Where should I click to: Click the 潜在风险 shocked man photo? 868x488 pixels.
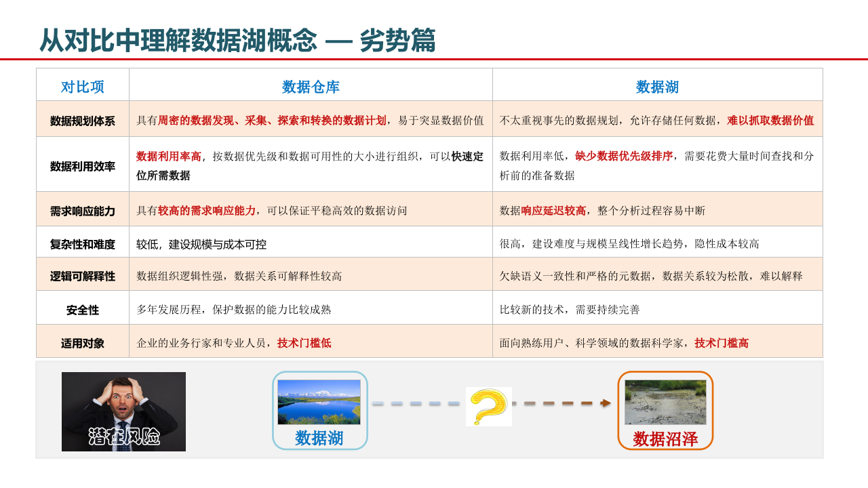coord(123,411)
